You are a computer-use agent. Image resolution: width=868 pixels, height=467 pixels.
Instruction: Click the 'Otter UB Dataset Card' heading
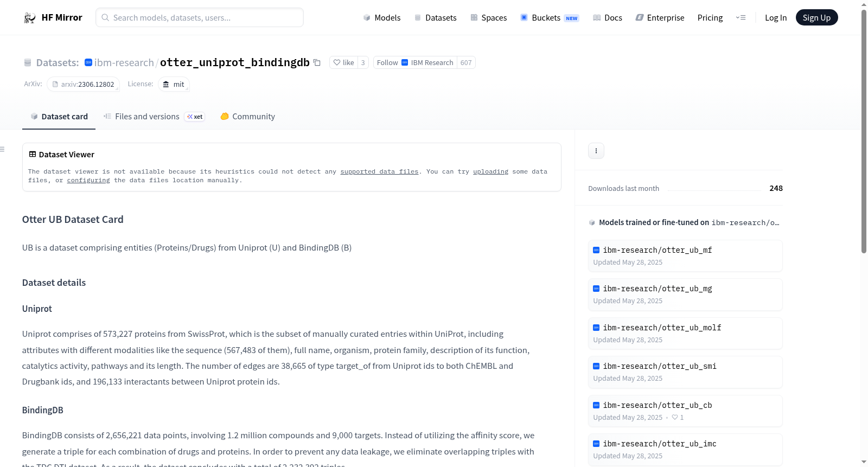pos(73,220)
